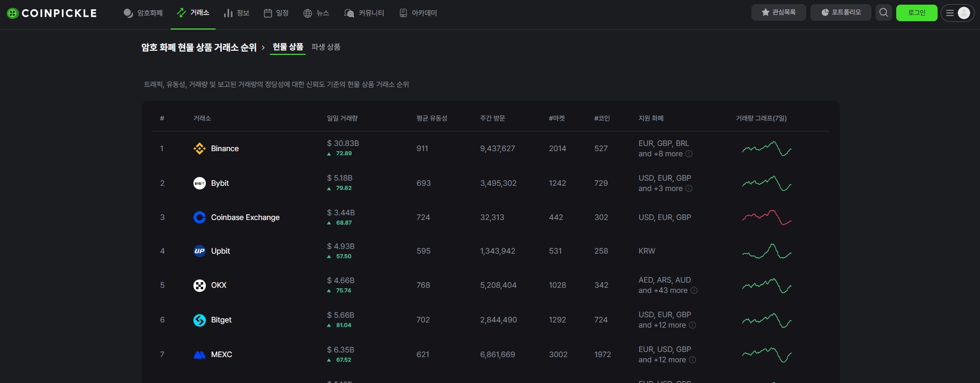
Task: Click the 지원 화폐 column header
Action: pos(651,119)
